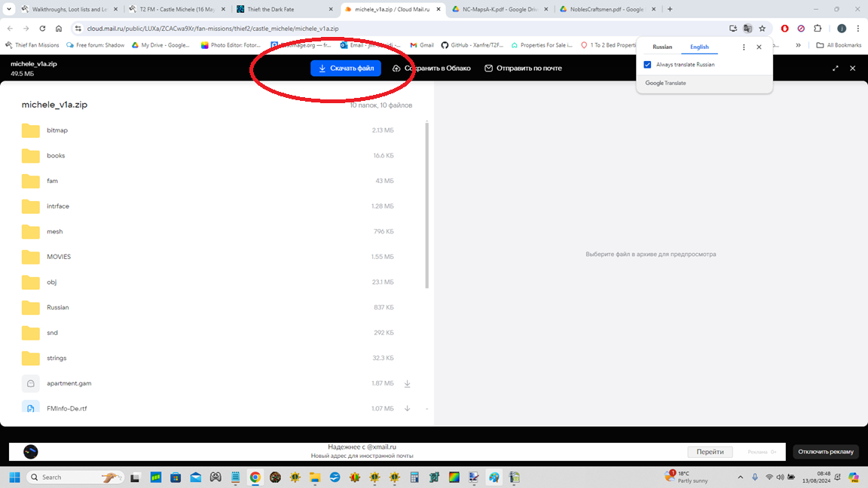The width and height of the screenshot is (868, 488).
Task: Open Thief Fan Missions bookmark
Action: [32, 45]
